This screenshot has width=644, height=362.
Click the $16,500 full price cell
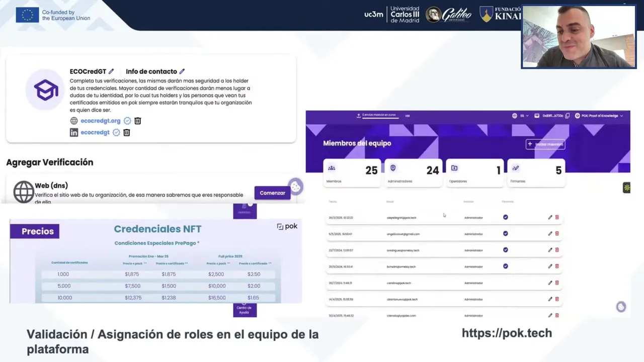click(x=217, y=298)
